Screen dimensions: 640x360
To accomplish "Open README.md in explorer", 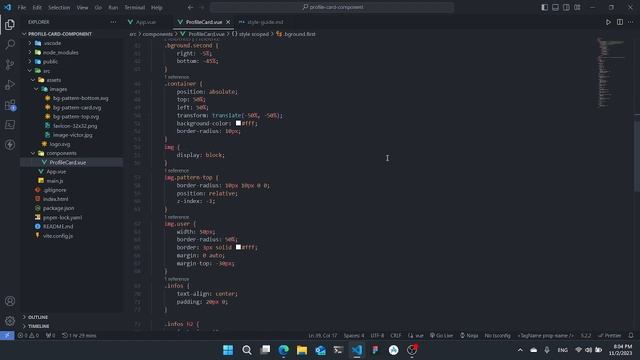I will [x=58, y=227].
